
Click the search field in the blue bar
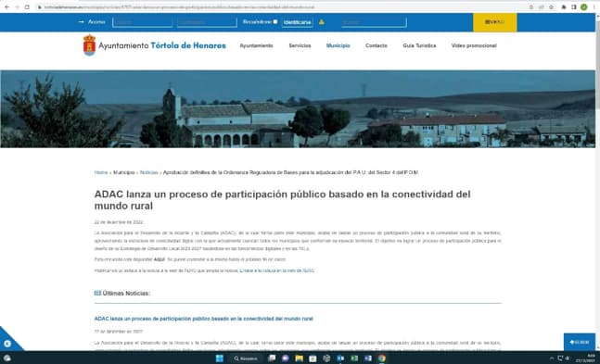click(374, 22)
